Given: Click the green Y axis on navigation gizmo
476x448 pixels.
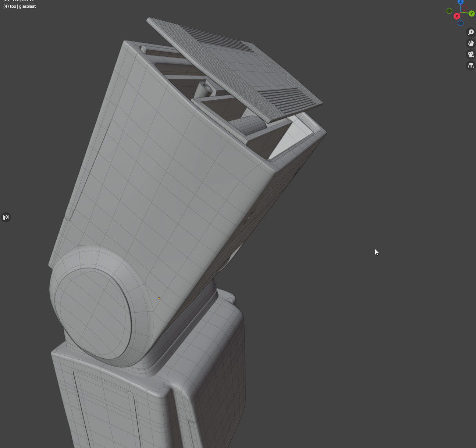Looking at the screenshot, I should point(472,14).
